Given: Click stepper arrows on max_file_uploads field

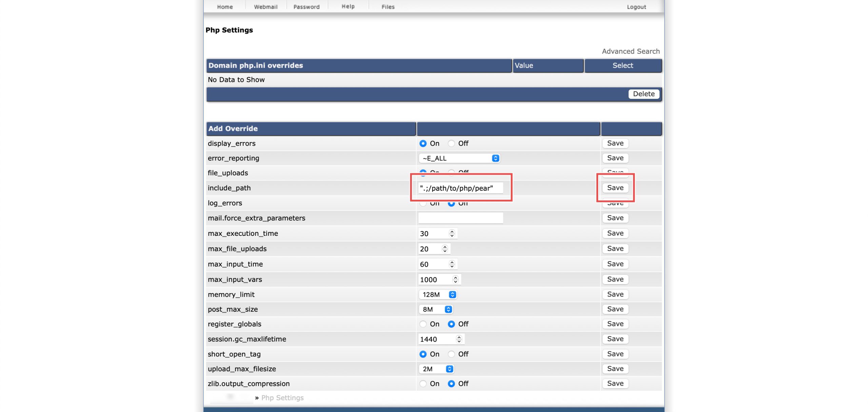Looking at the screenshot, I should [445, 249].
